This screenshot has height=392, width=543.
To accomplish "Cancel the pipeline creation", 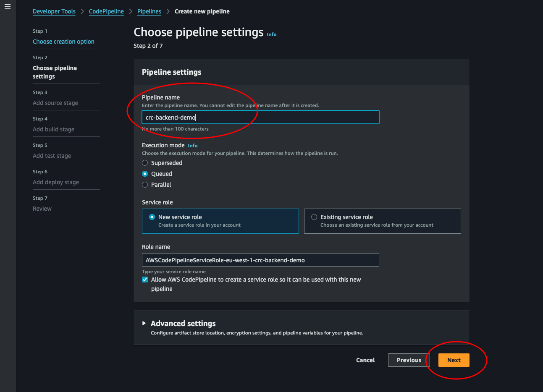I will pos(365,360).
